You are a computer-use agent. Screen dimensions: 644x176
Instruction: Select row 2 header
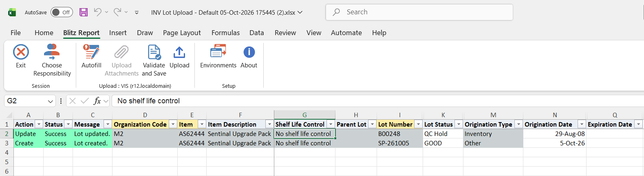click(x=7, y=134)
